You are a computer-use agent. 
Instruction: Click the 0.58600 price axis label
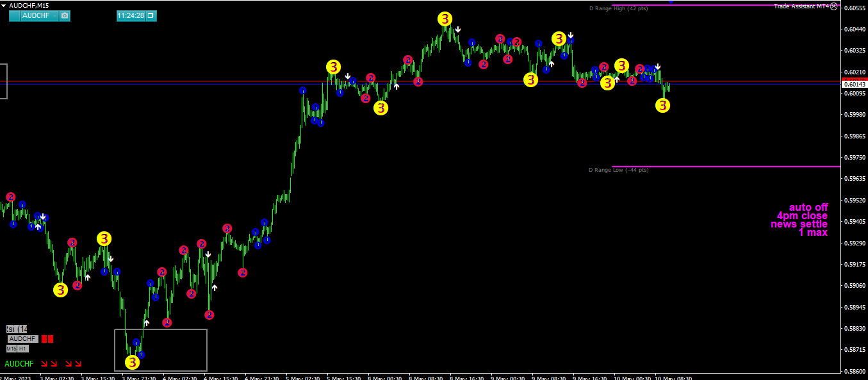point(855,371)
